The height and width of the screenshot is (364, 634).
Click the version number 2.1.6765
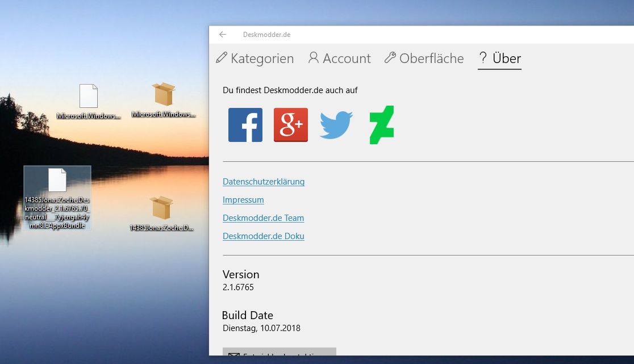pos(238,287)
